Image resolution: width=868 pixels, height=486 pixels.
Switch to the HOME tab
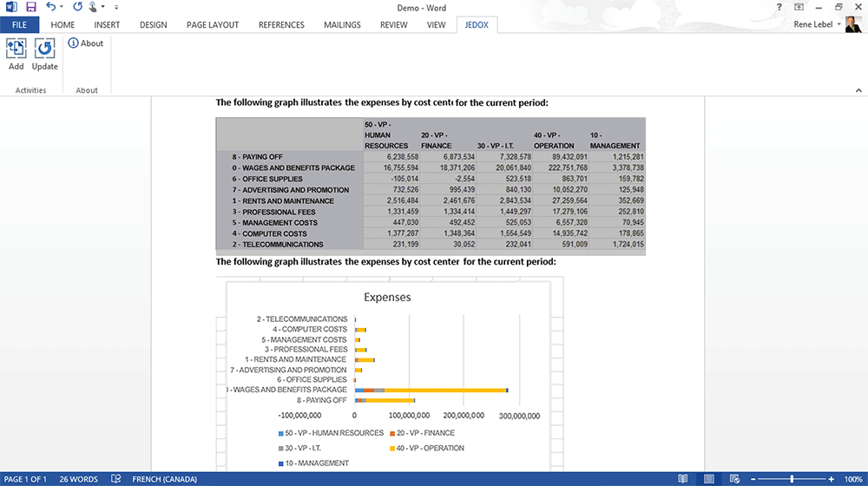(x=62, y=25)
